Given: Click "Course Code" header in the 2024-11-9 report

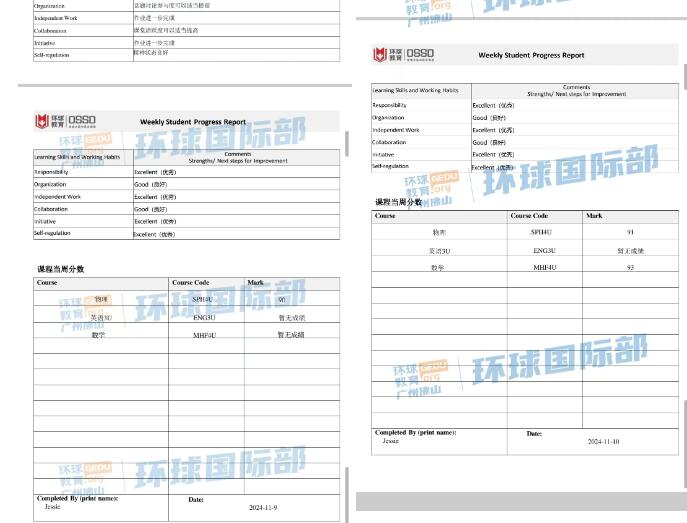Looking at the screenshot, I should (x=191, y=283).
